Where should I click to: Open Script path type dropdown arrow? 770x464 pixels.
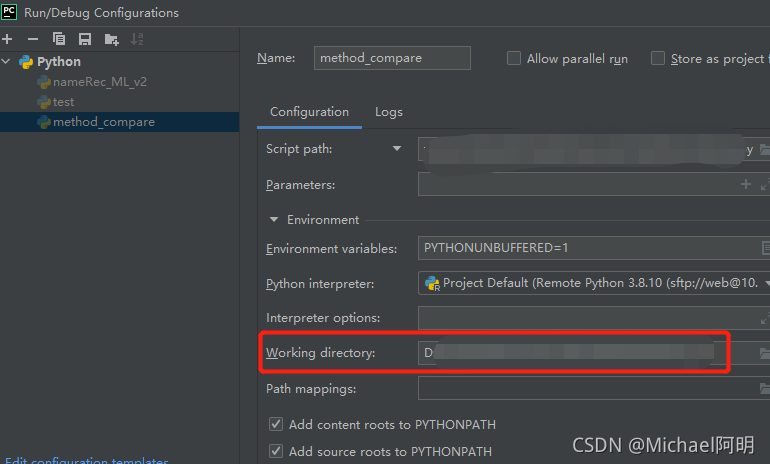point(397,148)
